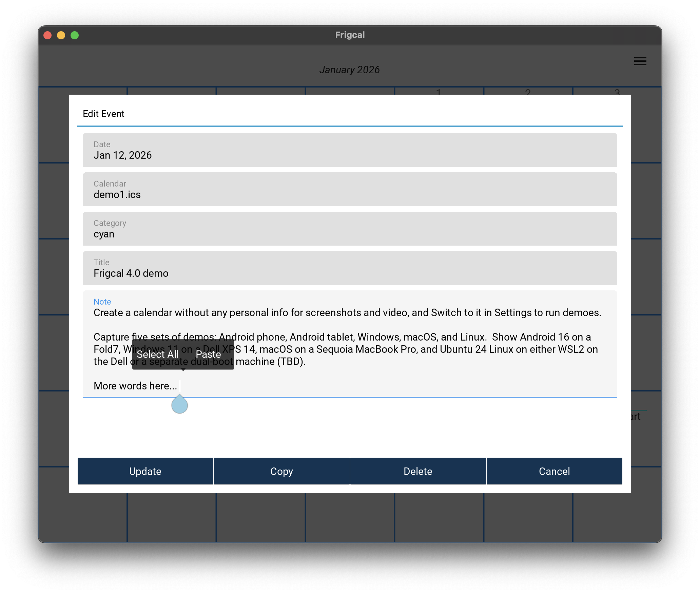Click the Edit Event dialog heading
The width and height of the screenshot is (700, 593).
103,114
